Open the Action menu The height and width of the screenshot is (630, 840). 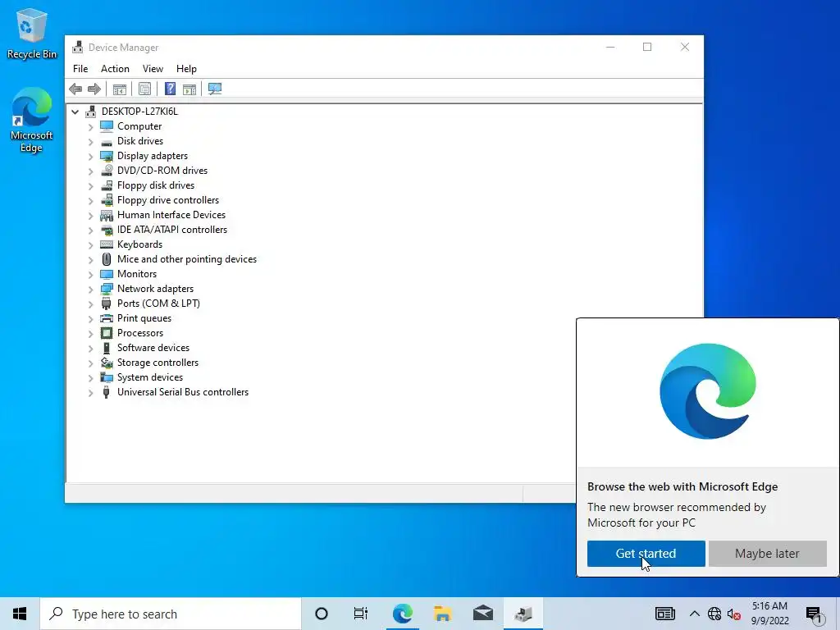(x=115, y=69)
